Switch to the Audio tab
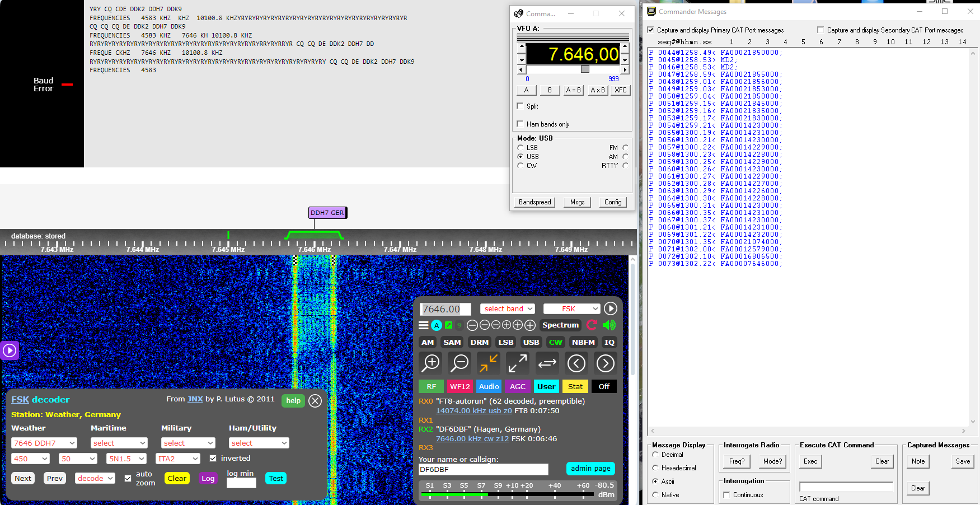The height and width of the screenshot is (505, 980). click(489, 386)
